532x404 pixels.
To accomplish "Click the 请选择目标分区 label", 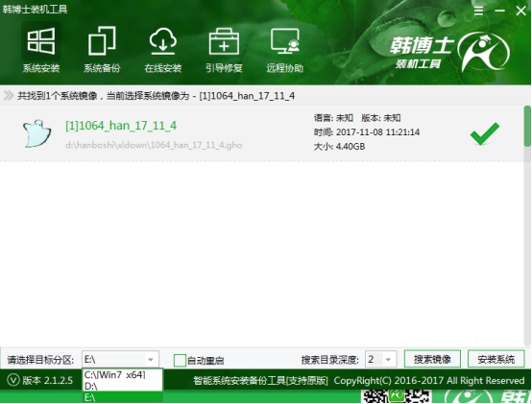I will click(x=40, y=360).
